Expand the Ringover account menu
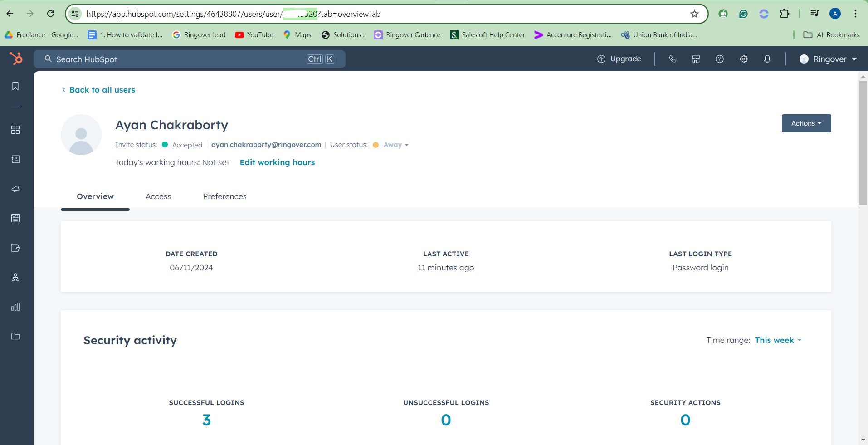The width and height of the screenshot is (868, 445). coord(828,59)
